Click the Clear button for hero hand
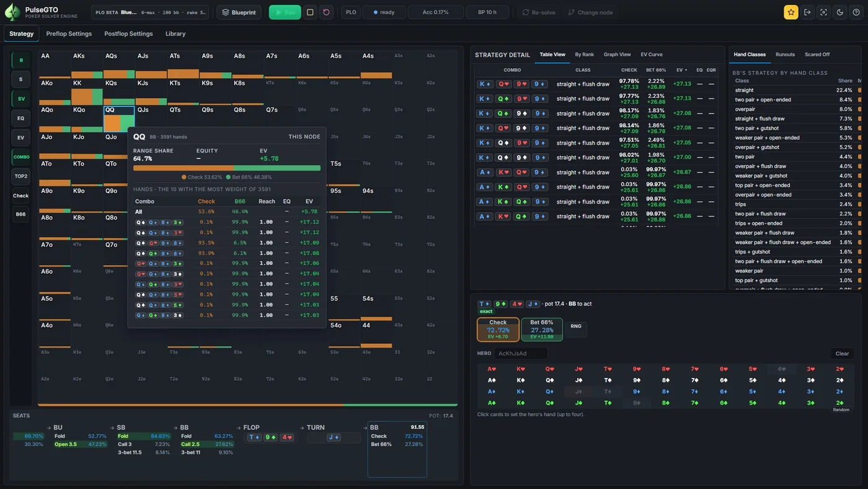The image size is (868, 489). 842,354
